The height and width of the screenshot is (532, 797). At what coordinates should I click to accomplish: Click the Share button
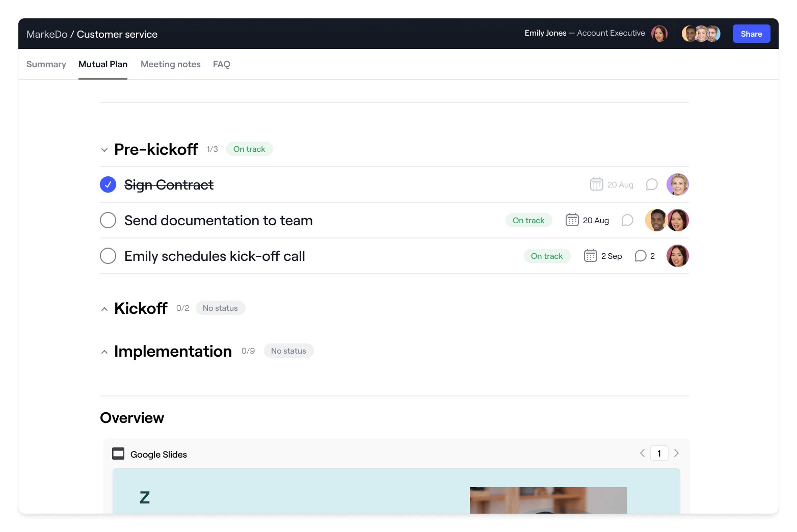click(x=751, y=33)
